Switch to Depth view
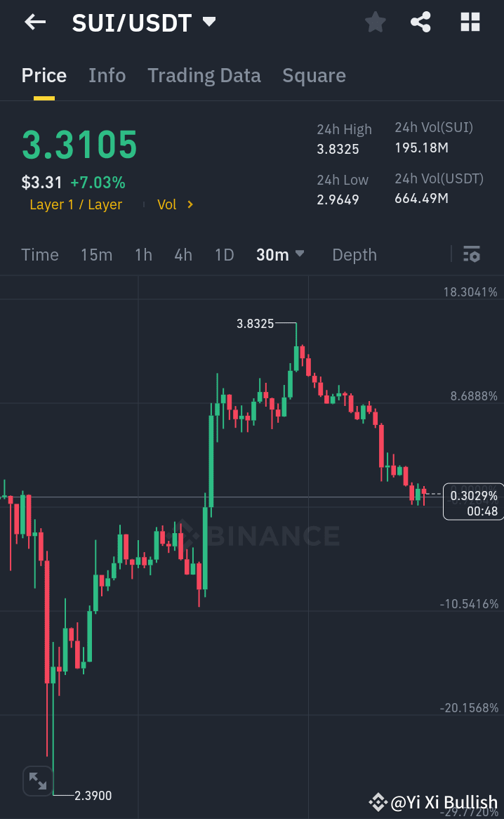This screenshot has height=819, width=504. coord(354,254)
